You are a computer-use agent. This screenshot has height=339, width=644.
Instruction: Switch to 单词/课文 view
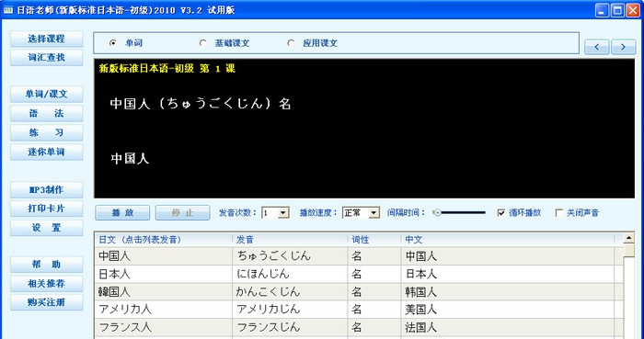(46, 95)
